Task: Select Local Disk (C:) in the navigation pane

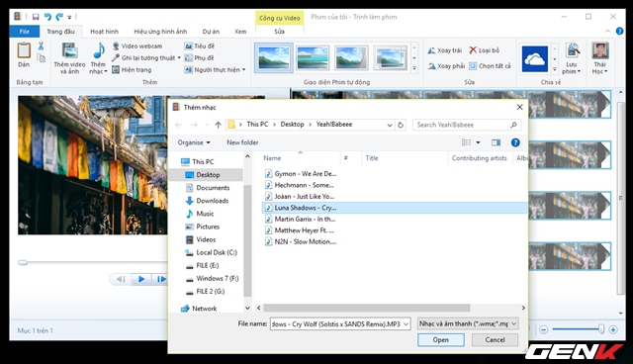Action: (217, 252)
